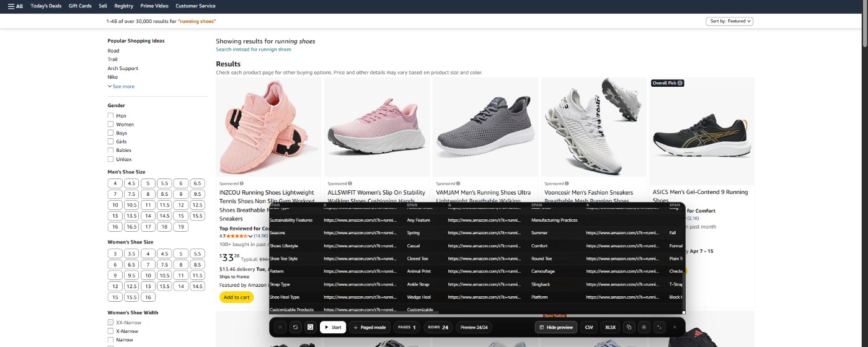
Task: Click the Camouflage cell in preview
Action: 543,271
